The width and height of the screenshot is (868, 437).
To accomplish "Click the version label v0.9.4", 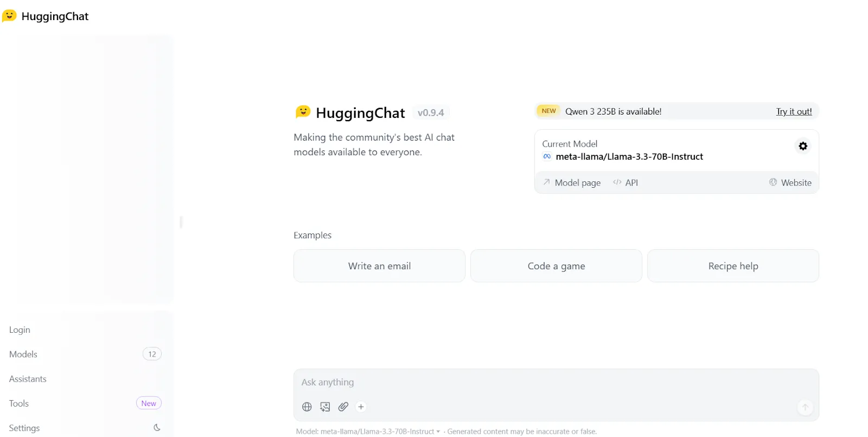I will tap(431, 112).
